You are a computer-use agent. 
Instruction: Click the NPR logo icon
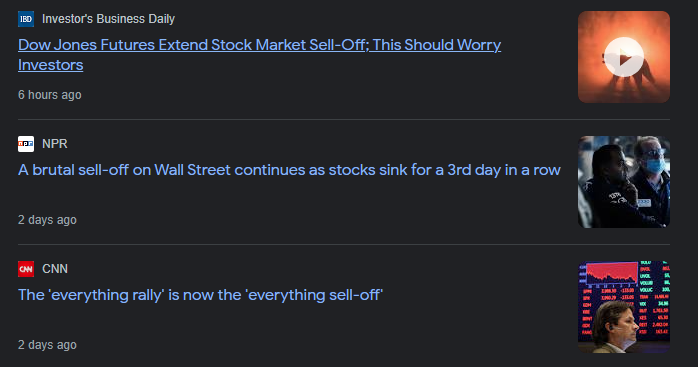point(26,144)
